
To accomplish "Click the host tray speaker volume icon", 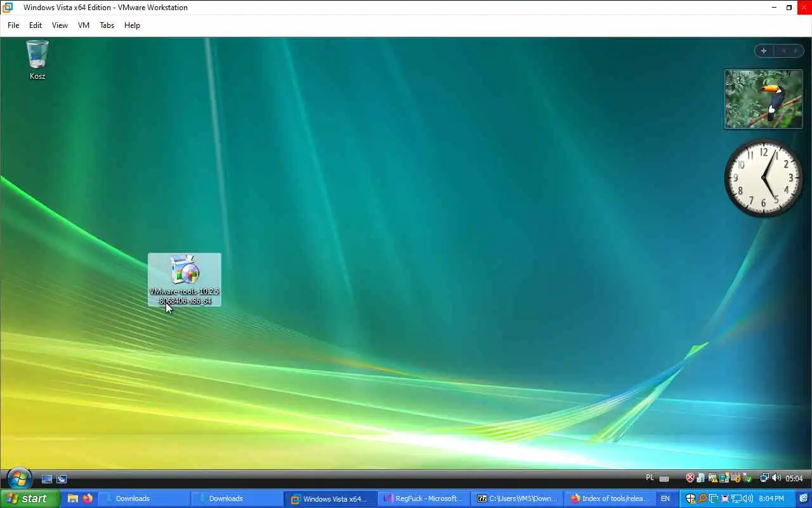I will click(x=748, y=498).
